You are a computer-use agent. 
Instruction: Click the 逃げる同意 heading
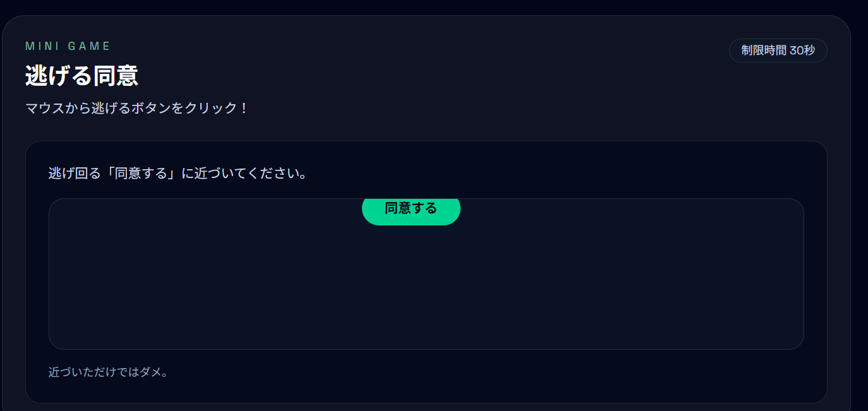tap(81, 76)
